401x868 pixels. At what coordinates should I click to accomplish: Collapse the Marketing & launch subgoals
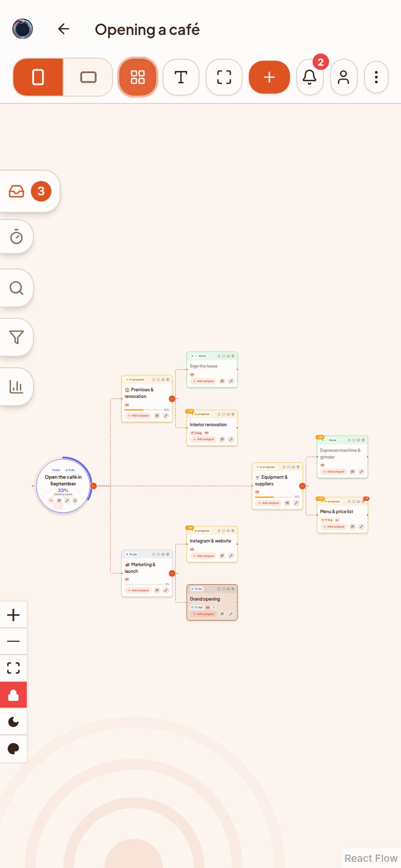pos(172,573)
